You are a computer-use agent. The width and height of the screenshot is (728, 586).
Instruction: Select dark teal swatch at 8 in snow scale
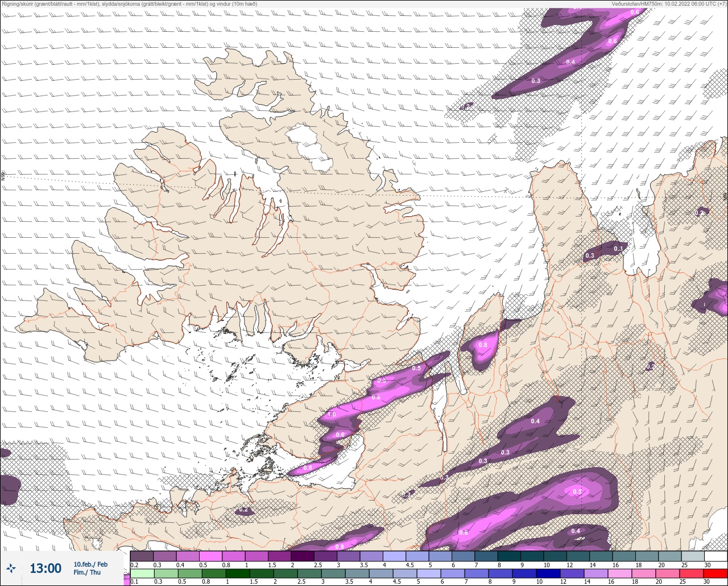point(509,556)
